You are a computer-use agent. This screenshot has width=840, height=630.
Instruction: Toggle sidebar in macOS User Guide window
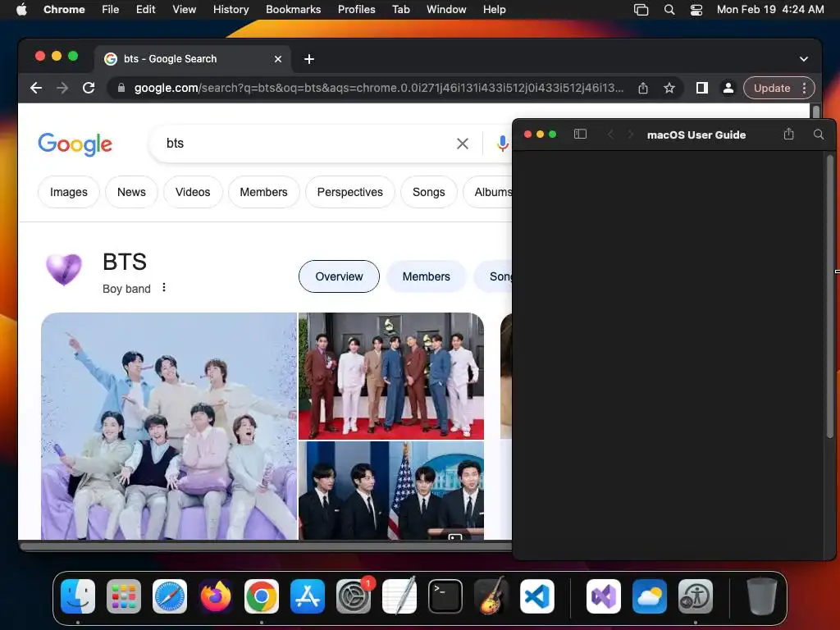point(580,134)
